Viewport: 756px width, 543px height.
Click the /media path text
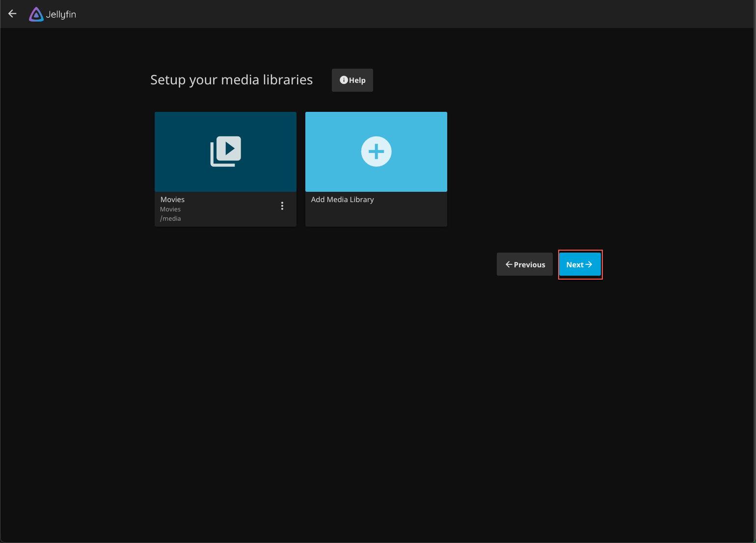[170, 219]
